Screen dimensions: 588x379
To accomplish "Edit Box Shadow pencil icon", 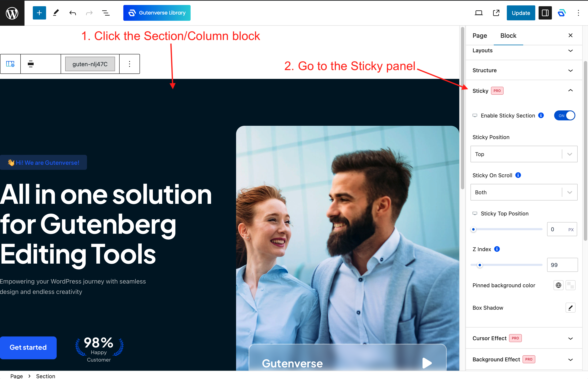I will coord(571,308).
